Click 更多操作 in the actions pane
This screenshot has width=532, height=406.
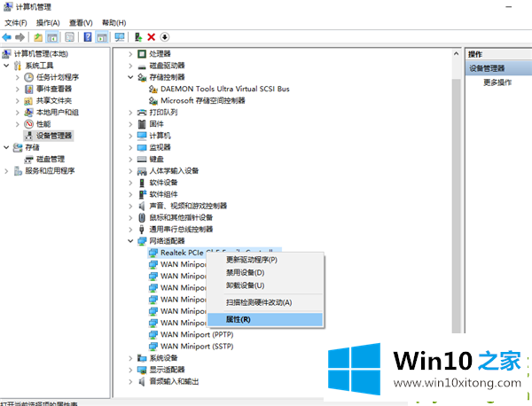tap(497, 82)
